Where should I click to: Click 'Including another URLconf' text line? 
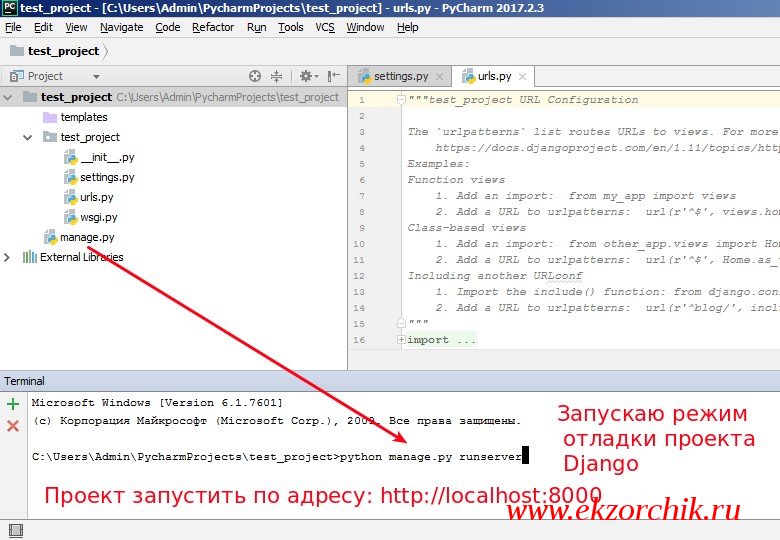[494, 276]
